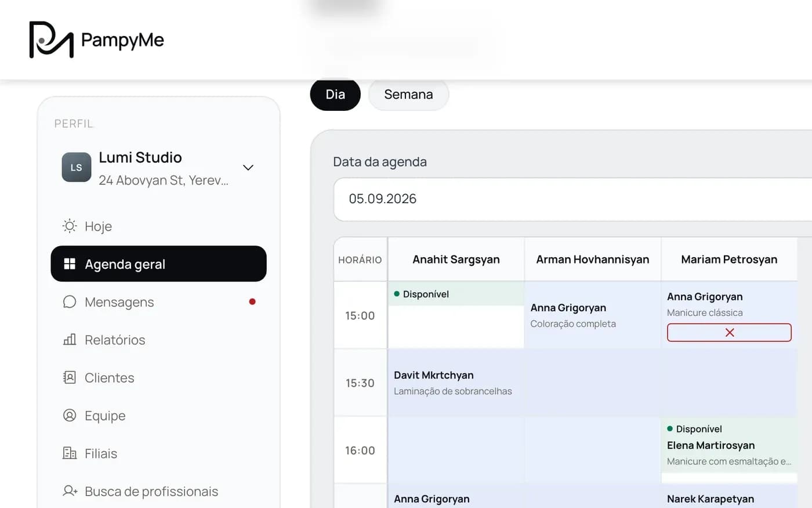The width and height of the screenshot is (812, 508).
Task: Select Agenda geral in sidebar
Action: (158, 264)
